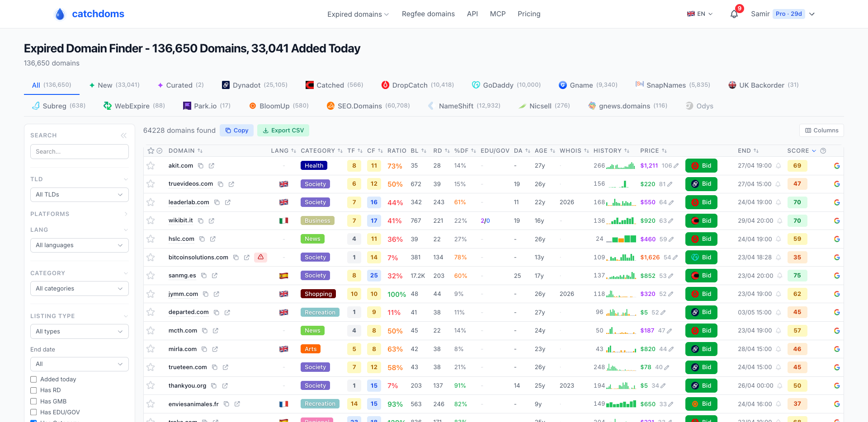Click star icon in table header
This screenshot has height=422, width=868.
coord(151,151)
